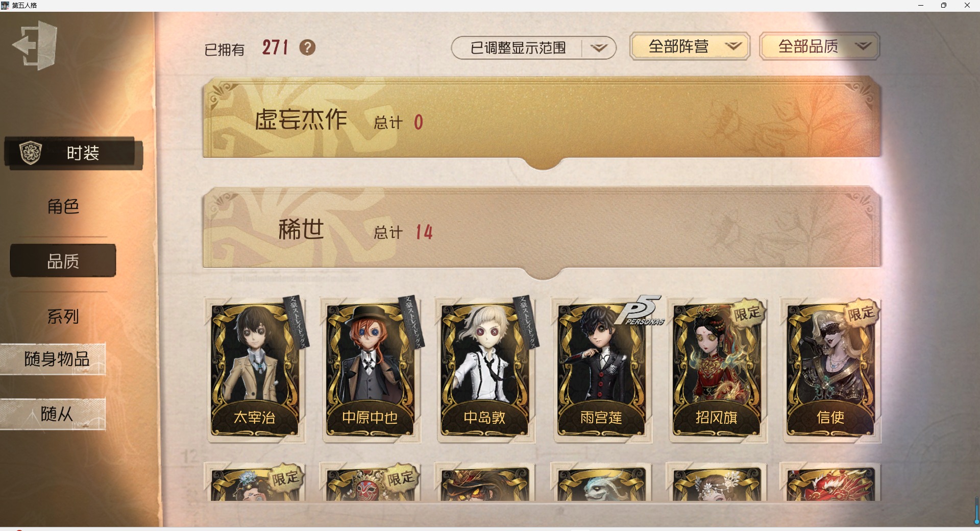980x531 pixels.
Task: Switch to the 系列 tab
Action: (x=63, y=317)
